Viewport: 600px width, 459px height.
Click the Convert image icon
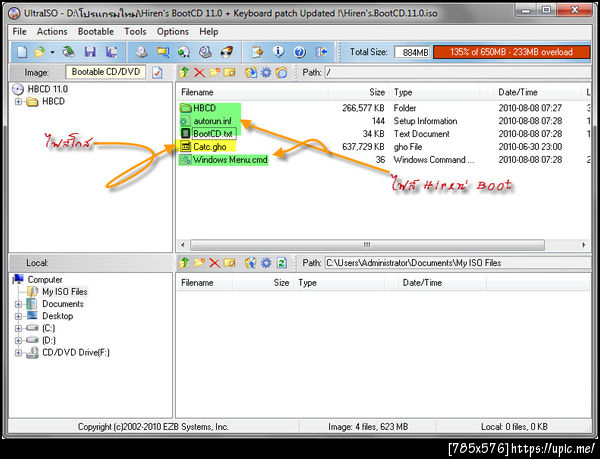pyautogui.click(x=184, y=52)
